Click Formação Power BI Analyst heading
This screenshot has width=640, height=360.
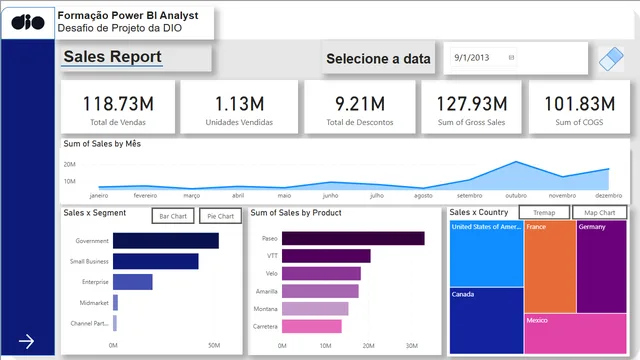[128, 16]
